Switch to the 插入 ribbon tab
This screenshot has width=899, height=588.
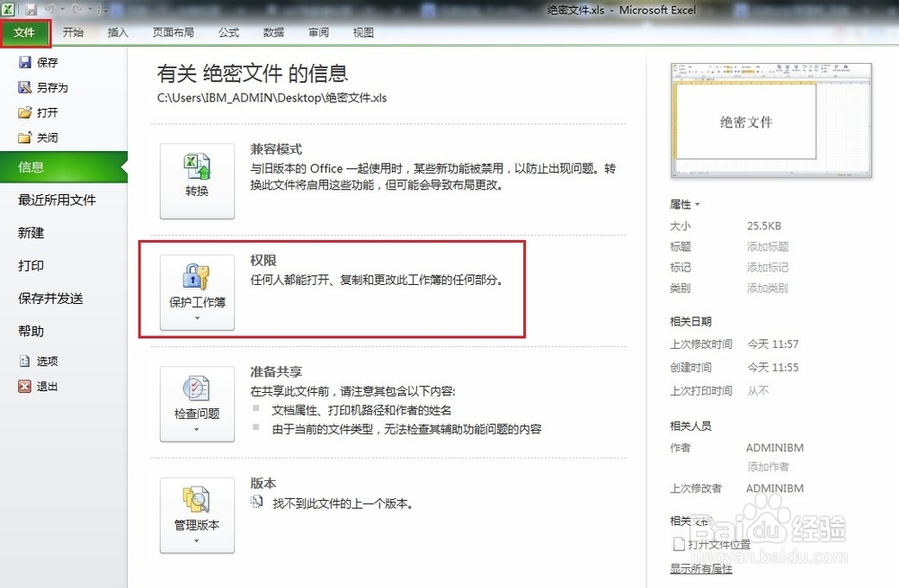tap(118, 32)
